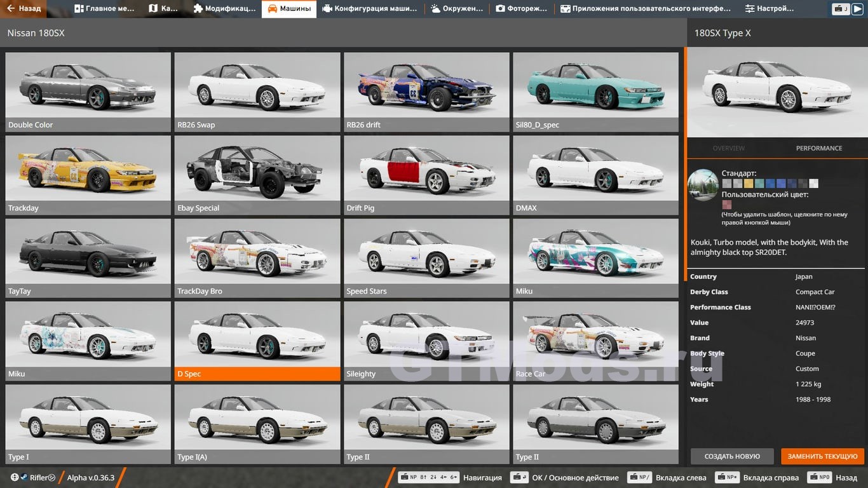Click the СОЗДАТЬ НОВУЮ button

(732, 456)
